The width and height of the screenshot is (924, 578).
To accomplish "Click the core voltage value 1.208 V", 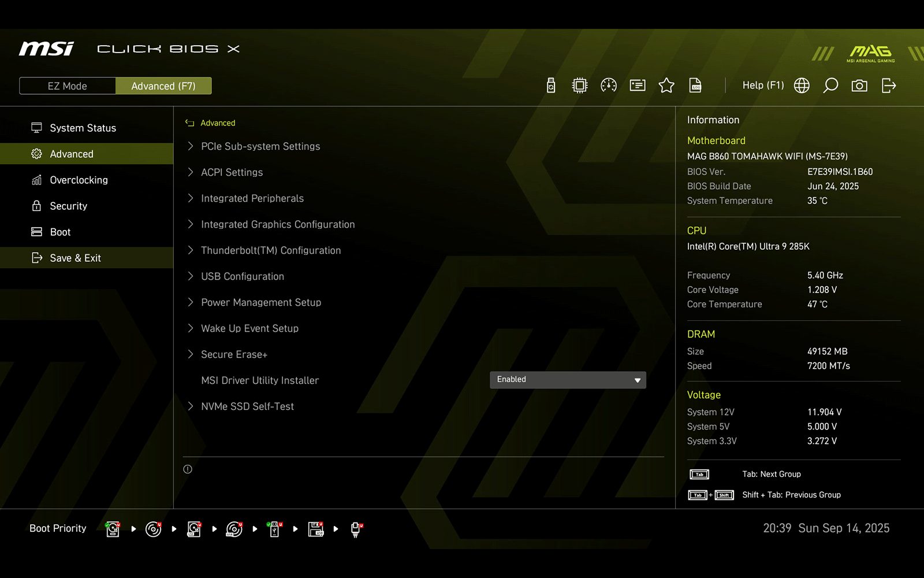I will click(x=822, y=290).
